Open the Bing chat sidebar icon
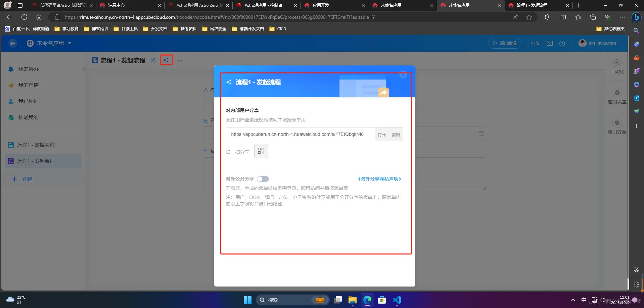 click(636, 17)
